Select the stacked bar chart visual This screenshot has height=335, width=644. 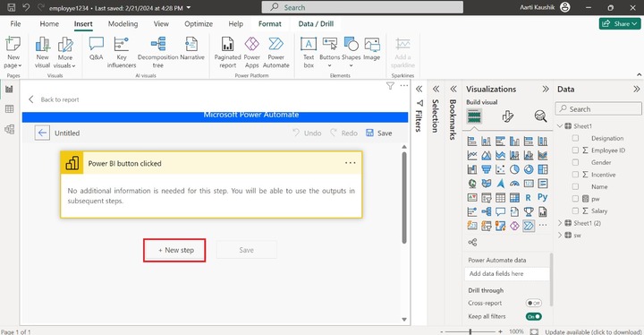472,142
